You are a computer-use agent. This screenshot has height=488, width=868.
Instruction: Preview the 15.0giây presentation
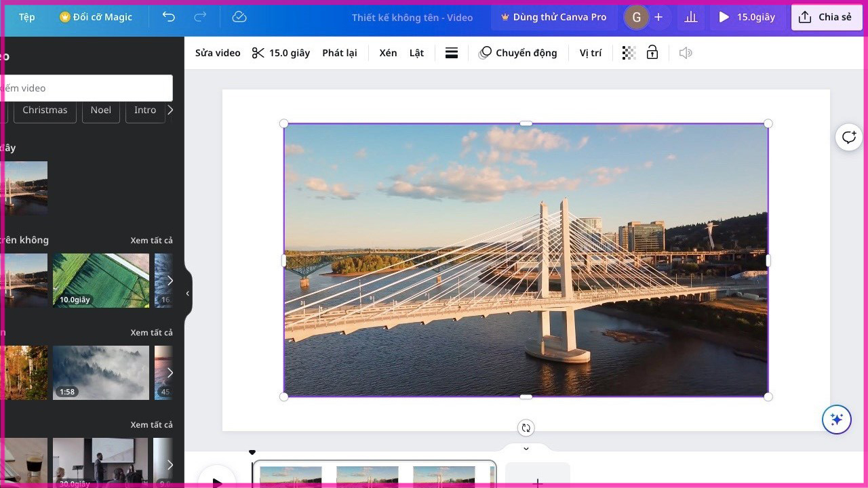[x=747, y=18]
